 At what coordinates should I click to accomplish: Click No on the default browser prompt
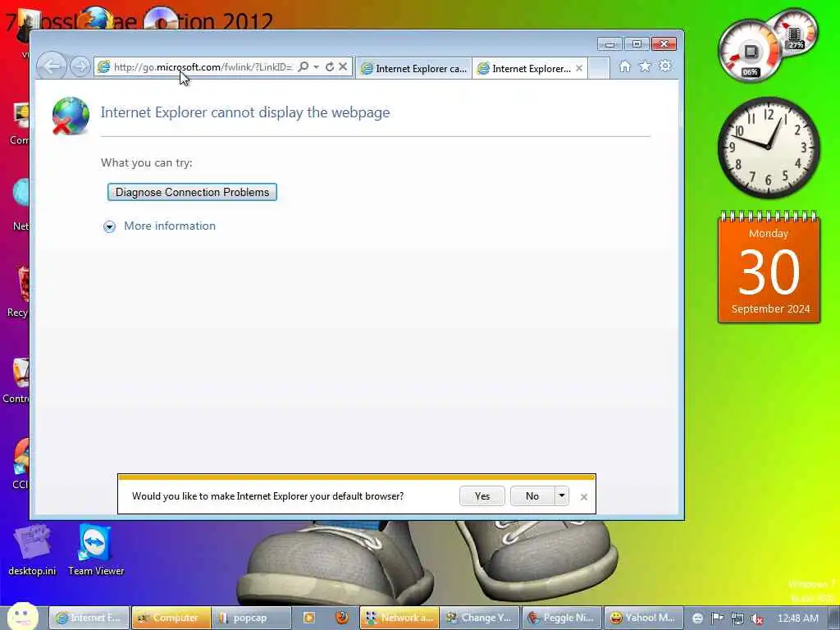[532, 496]
